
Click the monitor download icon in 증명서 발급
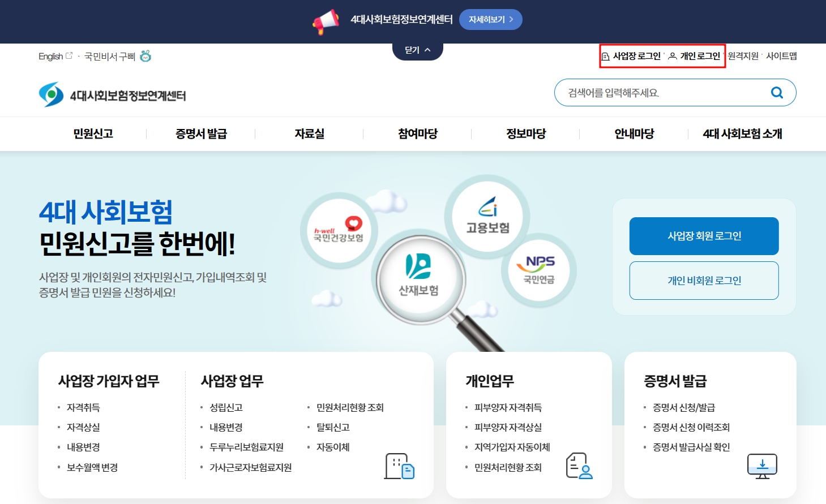coord(762,466)
